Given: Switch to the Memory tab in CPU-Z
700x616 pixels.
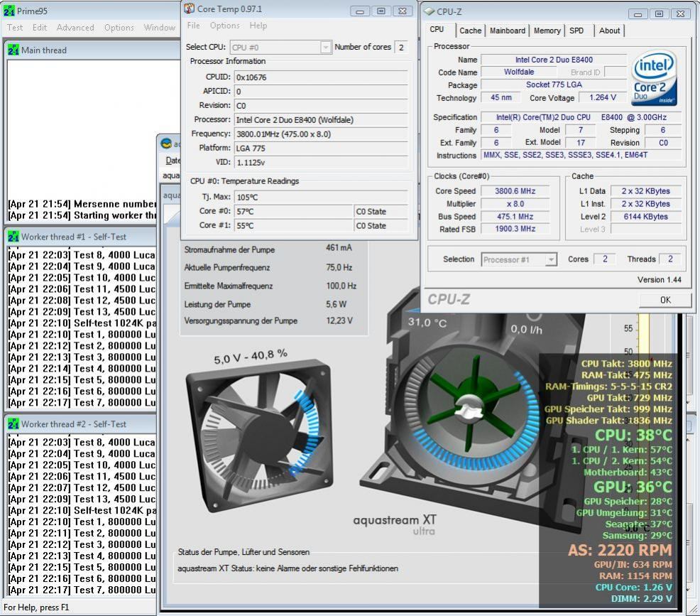Looking at the screenshot, I should click(547, 31).
